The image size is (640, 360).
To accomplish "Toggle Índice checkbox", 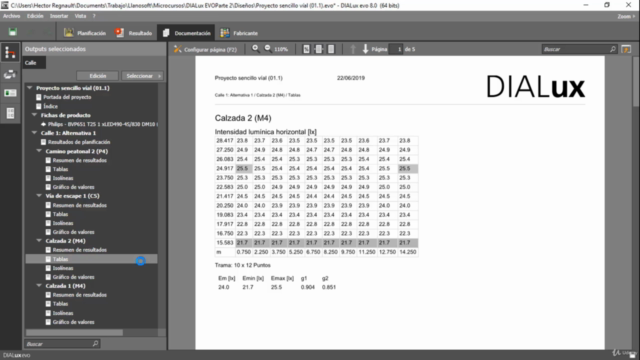I will click(38, 106).
